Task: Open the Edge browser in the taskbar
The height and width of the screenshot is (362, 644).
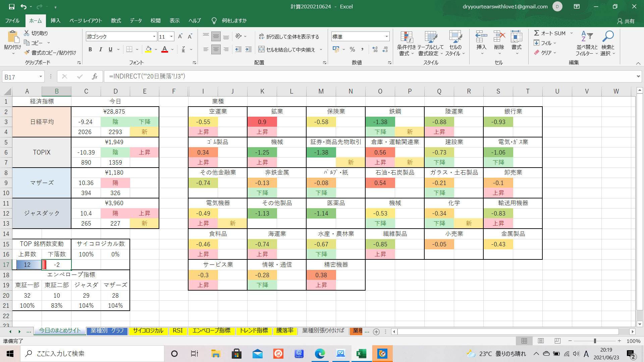Action: pyautogui.click(x=320, y=354)
